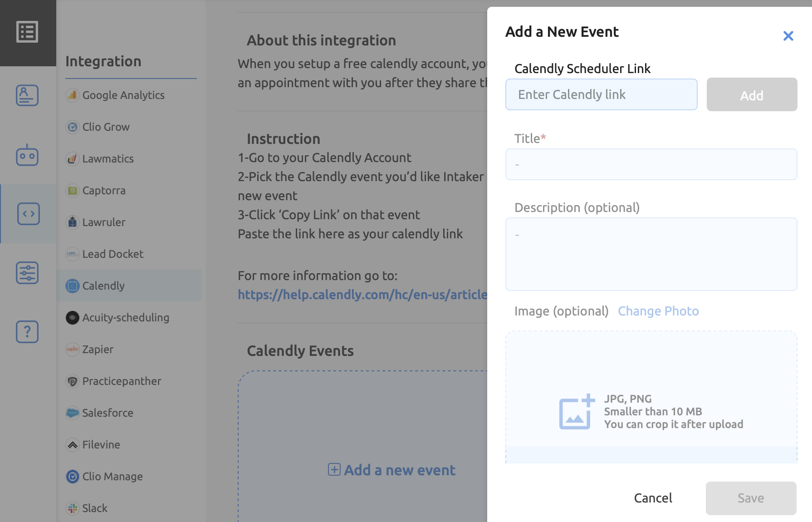
Task: Open the code integration sidebar icon
Action: tap(28, 214)
